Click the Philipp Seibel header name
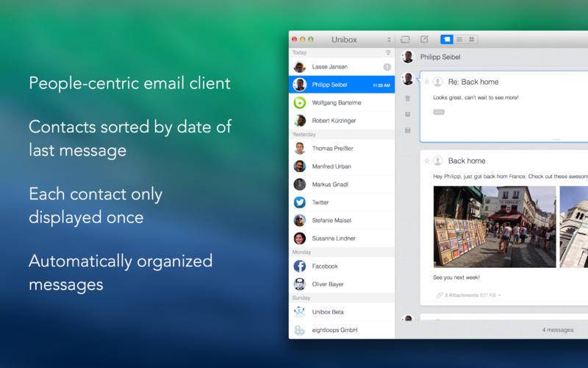 pos(440,57)
